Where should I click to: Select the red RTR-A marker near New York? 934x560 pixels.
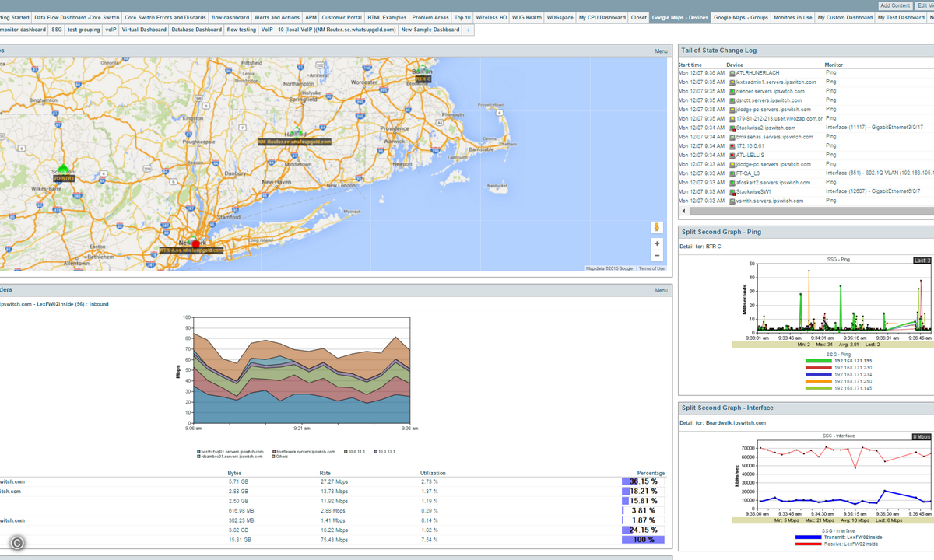pyautogui.click(x=196, y=243)
